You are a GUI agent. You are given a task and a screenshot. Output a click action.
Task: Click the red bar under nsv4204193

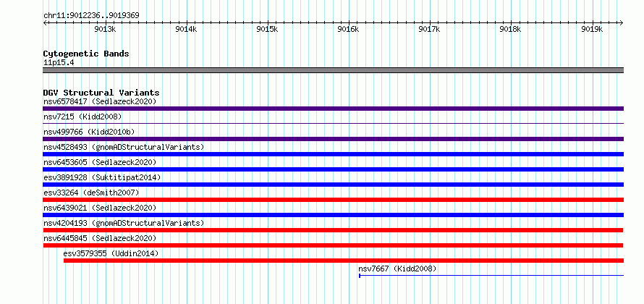pos(333,230)
